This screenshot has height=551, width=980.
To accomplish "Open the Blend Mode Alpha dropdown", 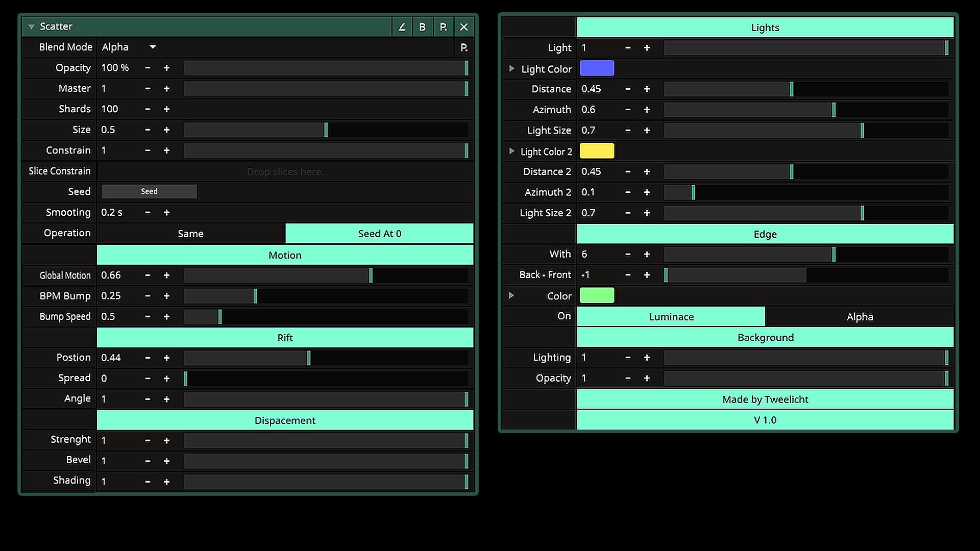I will coord(129,47).
